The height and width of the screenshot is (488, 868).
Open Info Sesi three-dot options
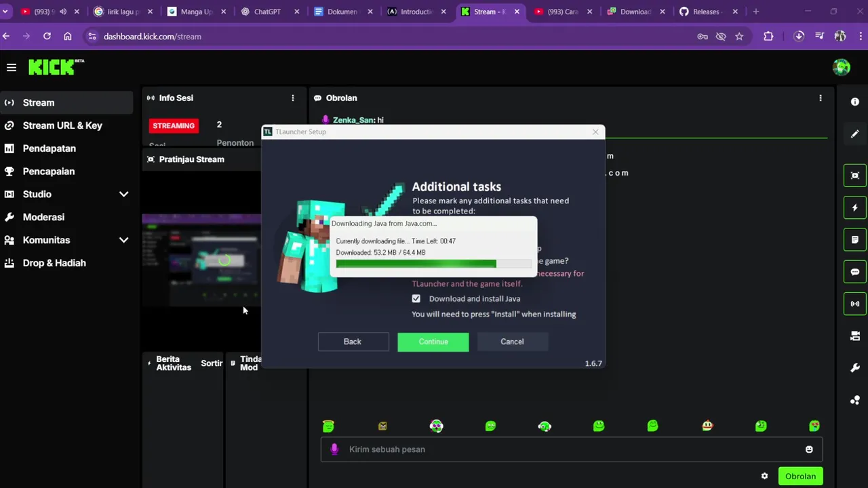tap(293, 98)
